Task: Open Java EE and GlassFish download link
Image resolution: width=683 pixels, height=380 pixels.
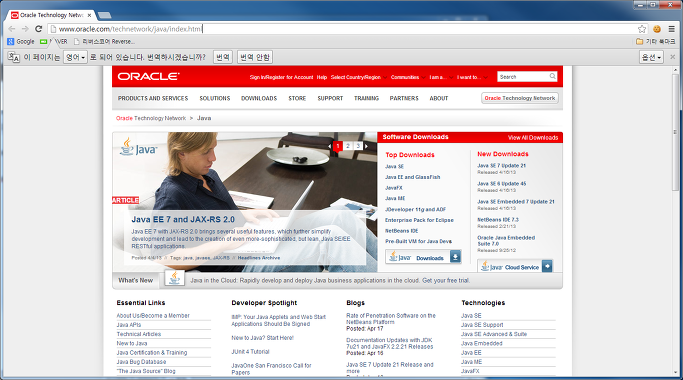Action: 413,177
